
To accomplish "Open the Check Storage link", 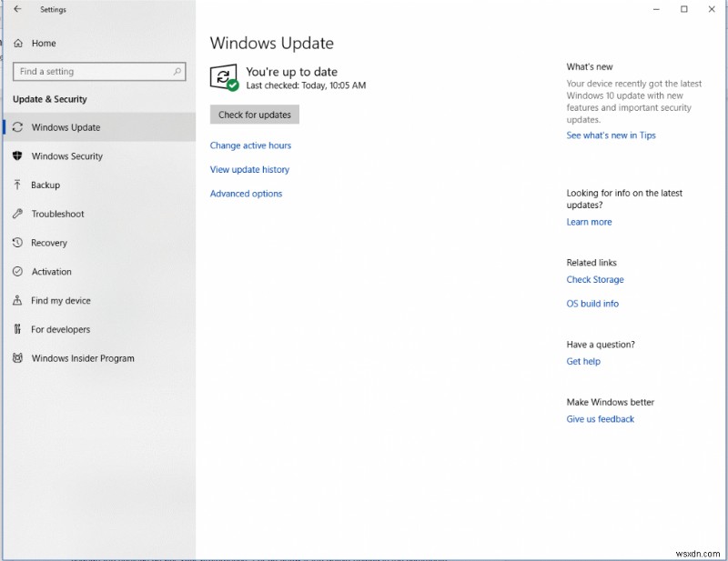I will point(595,279).
